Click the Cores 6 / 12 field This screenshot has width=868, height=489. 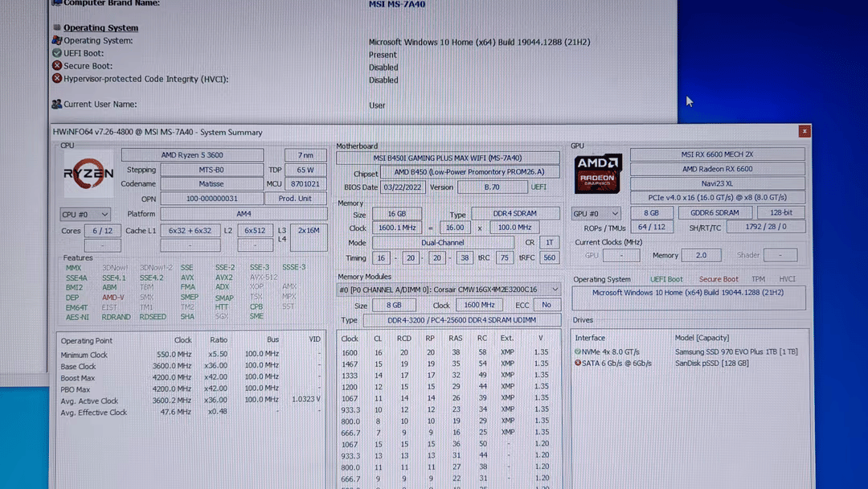click(102, 230)
